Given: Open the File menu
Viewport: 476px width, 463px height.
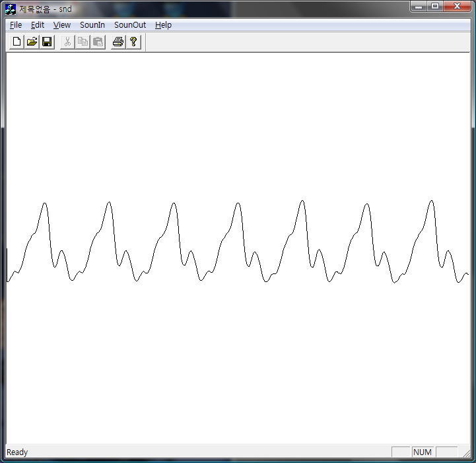Looking at the screenshot, I should tap(16, 25).
